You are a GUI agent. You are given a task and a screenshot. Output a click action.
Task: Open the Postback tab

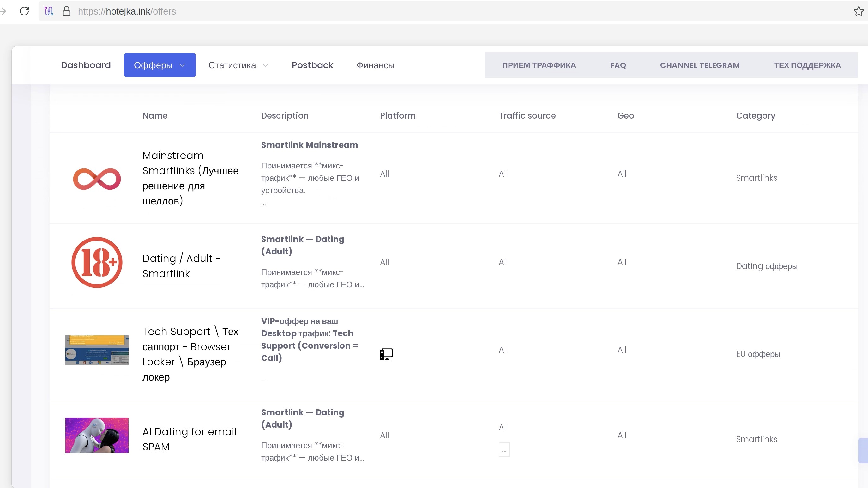click(x=312, y=65)
